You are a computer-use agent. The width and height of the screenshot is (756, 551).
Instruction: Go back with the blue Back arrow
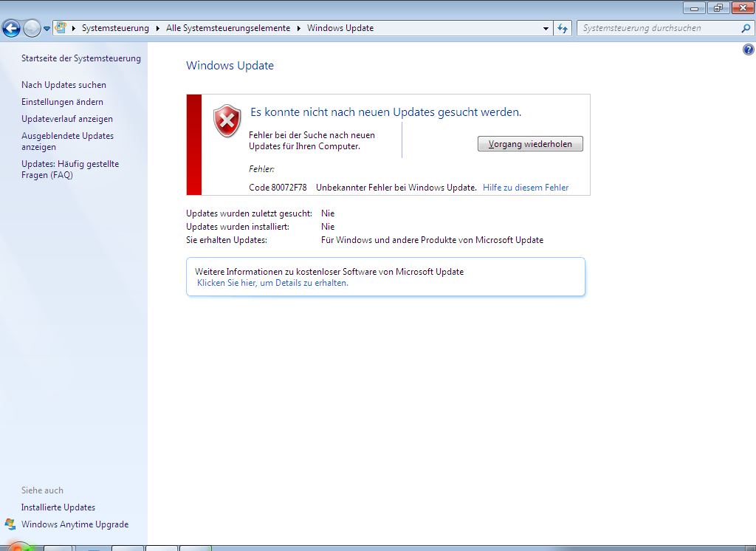11,29
